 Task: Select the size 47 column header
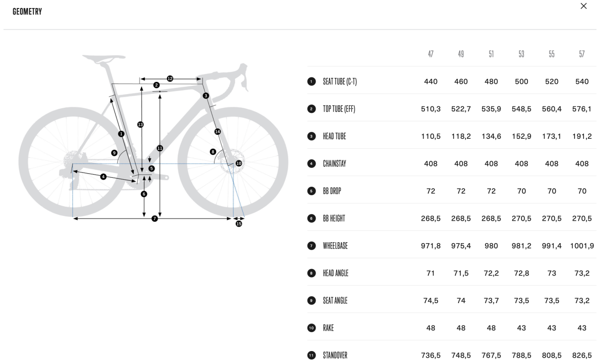430,54
